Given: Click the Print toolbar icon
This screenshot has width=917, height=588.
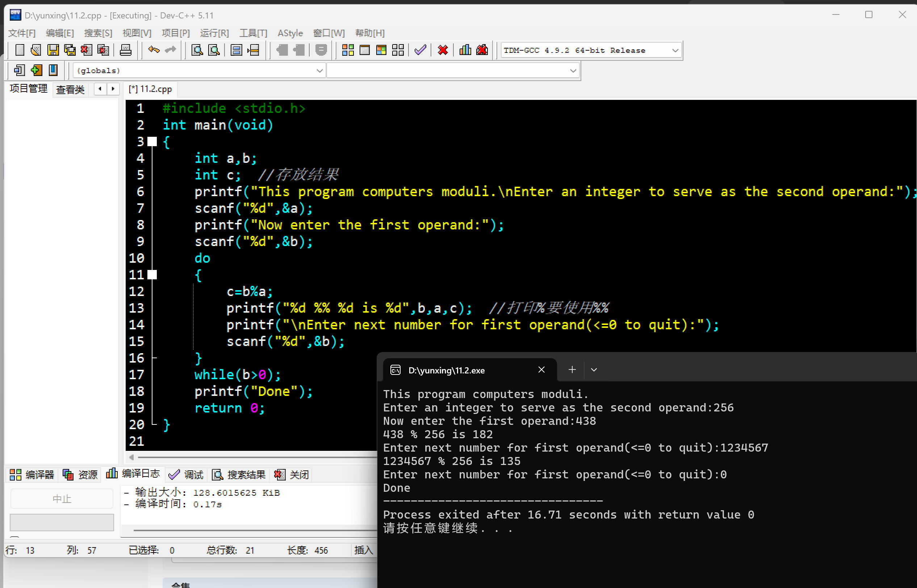Looking at the screenshot, I should [125, 50].
